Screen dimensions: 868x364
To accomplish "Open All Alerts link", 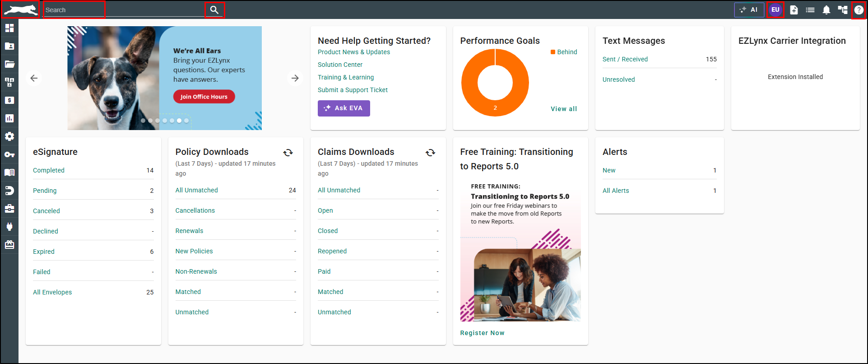I will [x=616, y=191].
